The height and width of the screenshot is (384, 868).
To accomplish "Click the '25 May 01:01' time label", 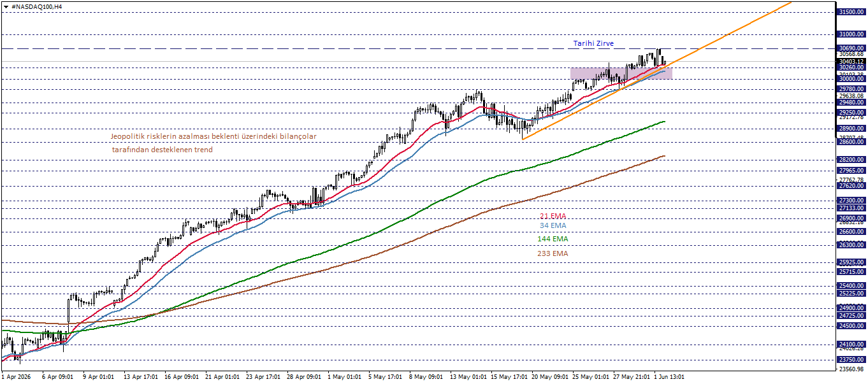I will pyautogui.click(x=591, y=377).
